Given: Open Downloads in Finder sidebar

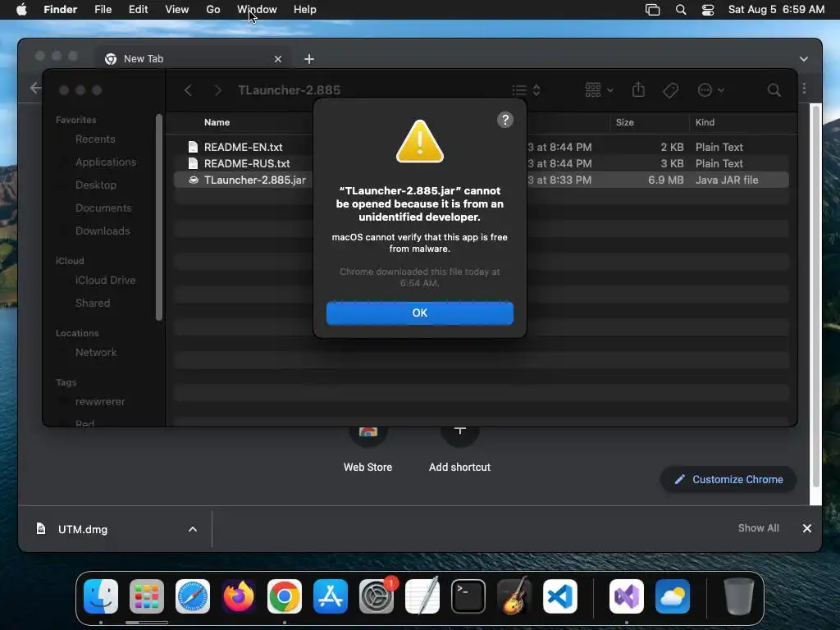Looking at the screenshot, I should tap(103, 231).
